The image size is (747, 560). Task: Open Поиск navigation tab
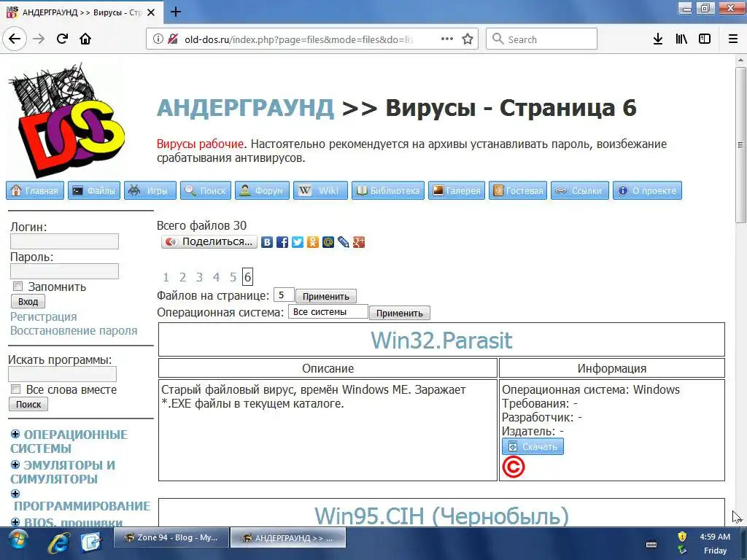pyautogui.click(x=205, y=190)
